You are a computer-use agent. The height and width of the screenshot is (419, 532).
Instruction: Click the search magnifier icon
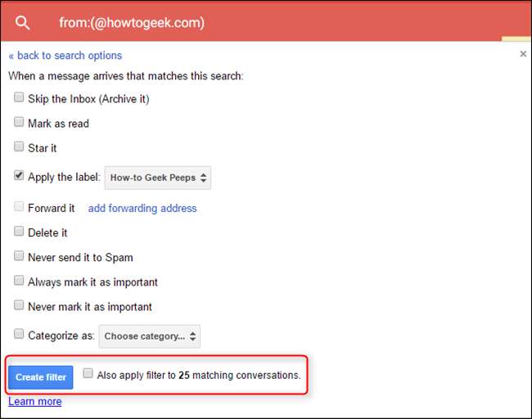point(22,23)
